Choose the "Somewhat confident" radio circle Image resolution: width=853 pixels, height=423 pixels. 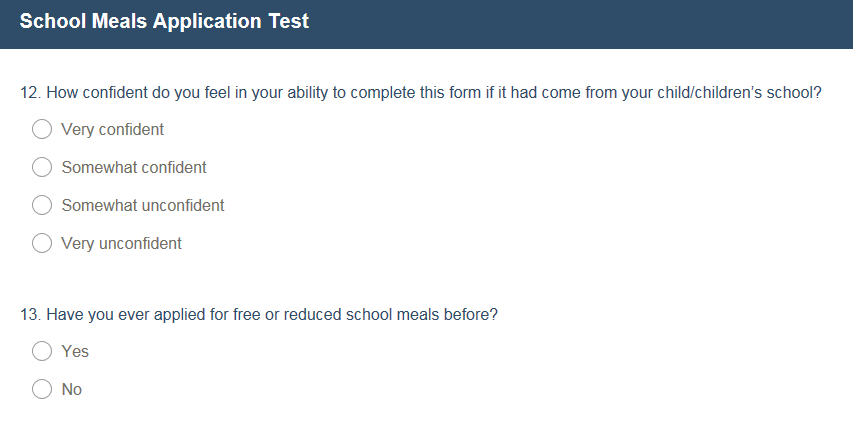point(42,168)
